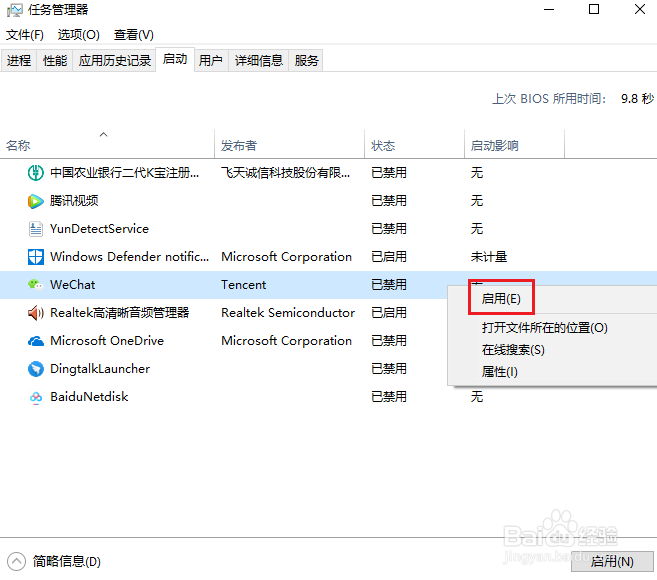The width and height of the screenshot is (657, 580).
Task: Click 上次 BIOS 所用时间 label
Action: click(x=549, y=99)
